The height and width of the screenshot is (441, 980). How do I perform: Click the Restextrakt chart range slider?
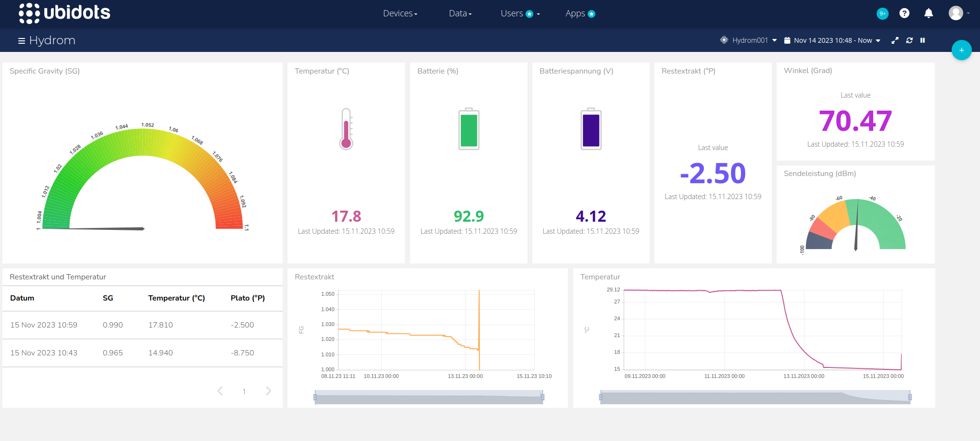pos(428,398)
